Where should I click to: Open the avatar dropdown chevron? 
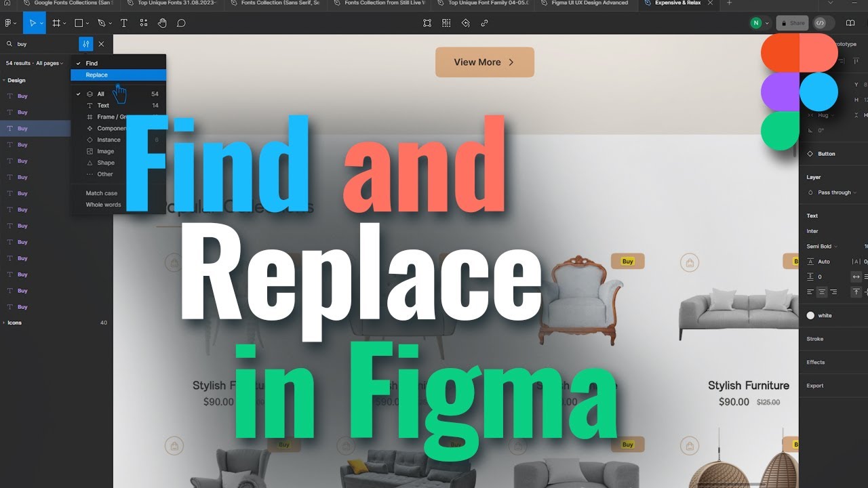click(x=768, y=24)
